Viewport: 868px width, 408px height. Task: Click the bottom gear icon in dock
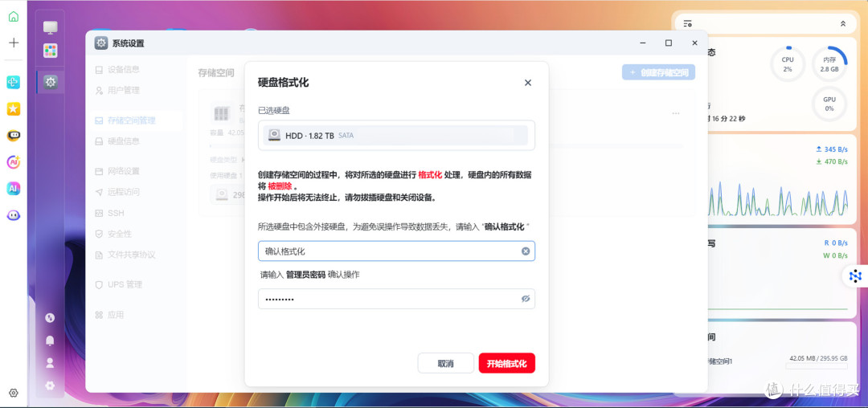(50, 386)
